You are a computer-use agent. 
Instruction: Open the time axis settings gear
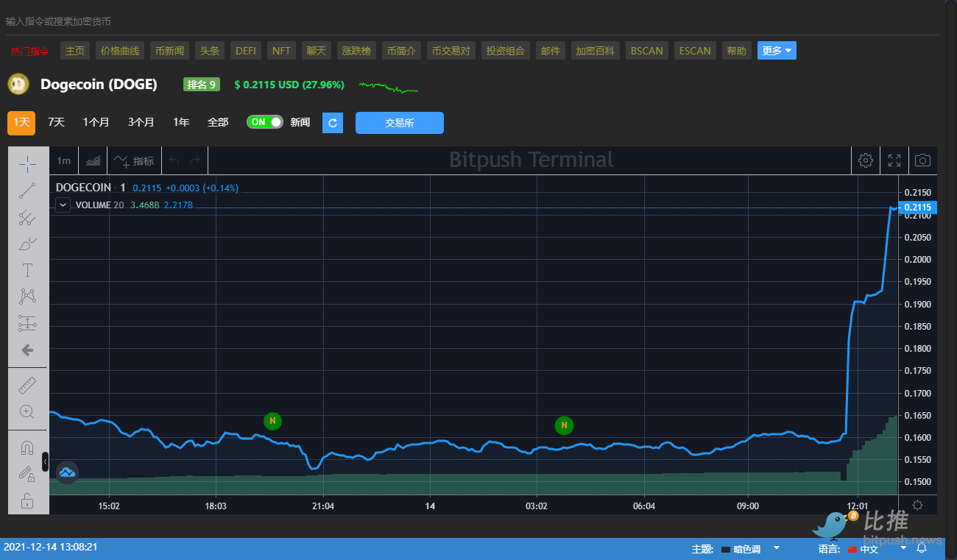(917, 505)
